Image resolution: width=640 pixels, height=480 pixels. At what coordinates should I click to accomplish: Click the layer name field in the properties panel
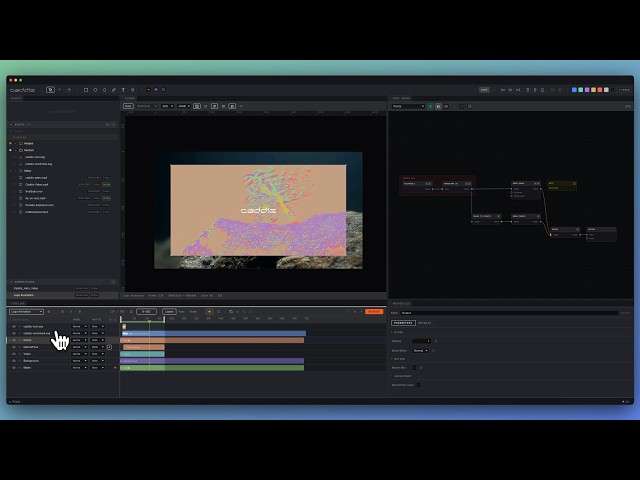509,313
